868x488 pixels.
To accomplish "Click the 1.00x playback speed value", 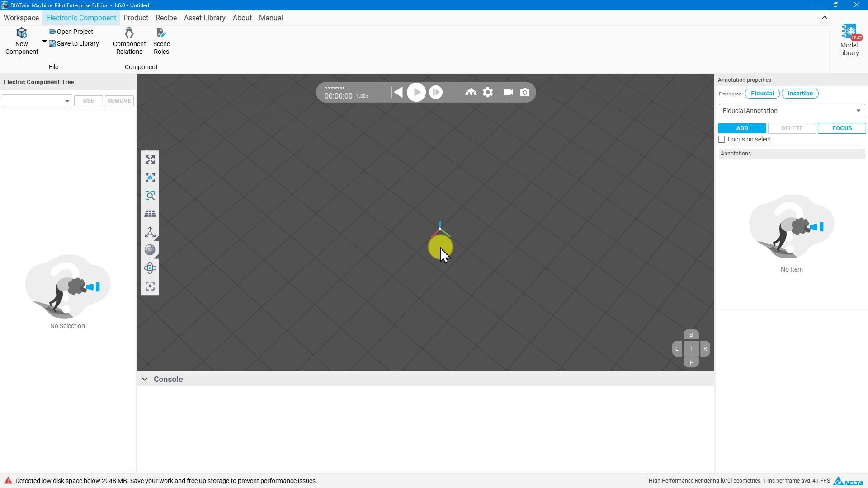I will click(x=362, y=96).
